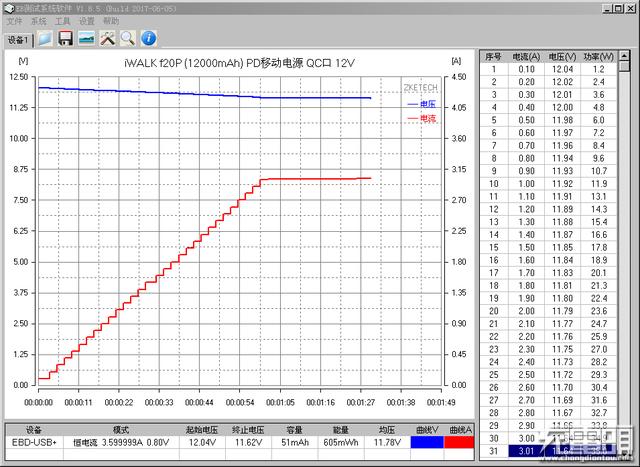Open the 帮助 menu
The width and height of the screenshot is (640, 467).
pyautogui.click(x=111, y=21)
